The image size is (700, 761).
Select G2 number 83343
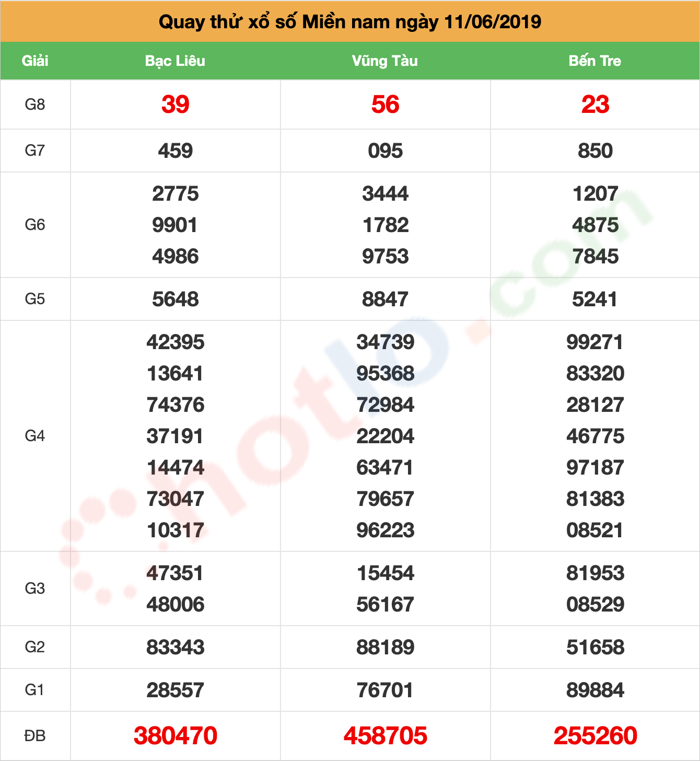176,648
